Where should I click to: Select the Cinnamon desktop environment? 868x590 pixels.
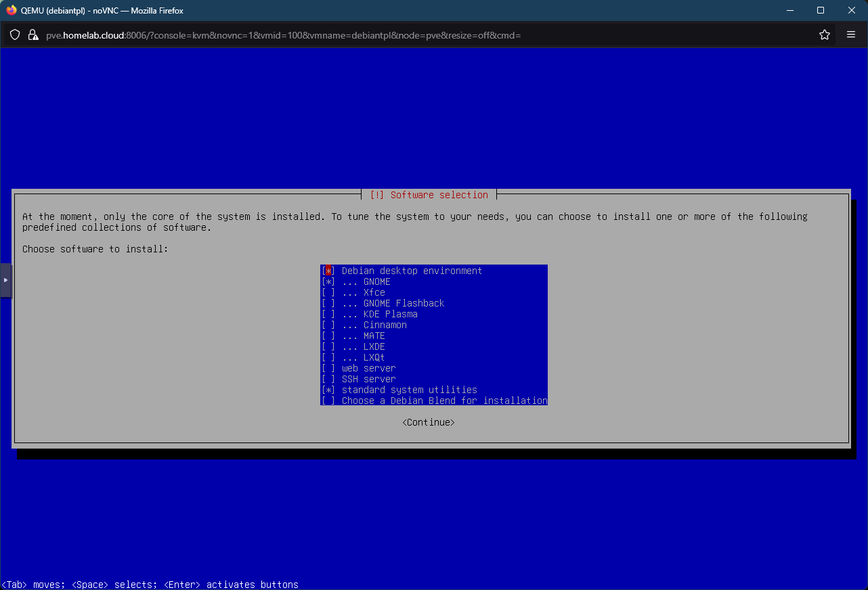click(328, 325)
